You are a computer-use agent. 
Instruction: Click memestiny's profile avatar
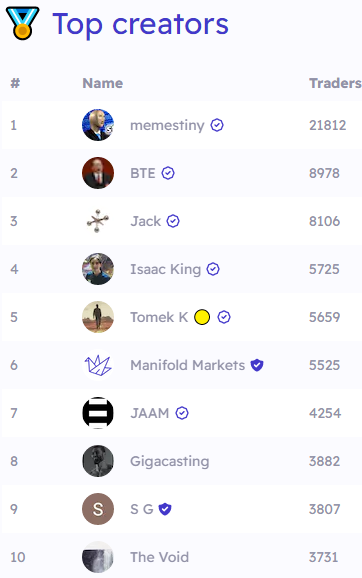[x=98, y=125]
